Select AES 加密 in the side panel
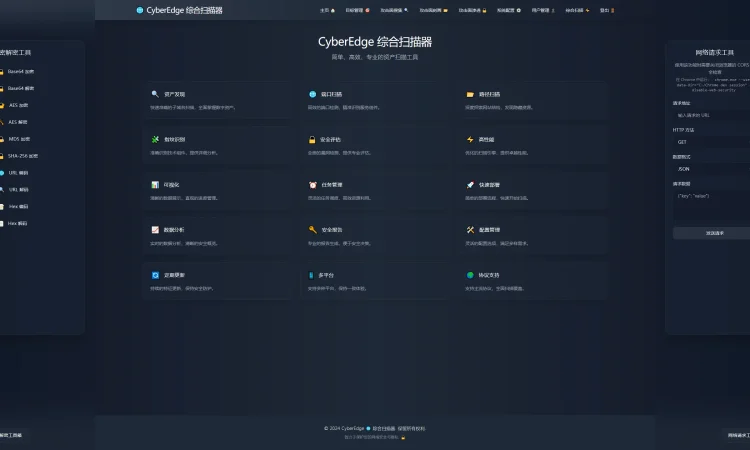This screenshot has width=750, height=450. [19, 105]
